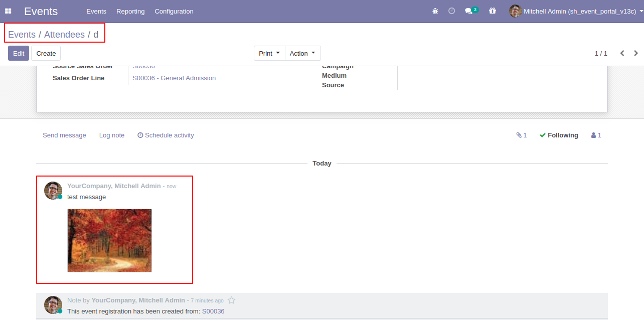Click avatar beside test message
This screenshot has width=644, height=320.
click(53, 191)
